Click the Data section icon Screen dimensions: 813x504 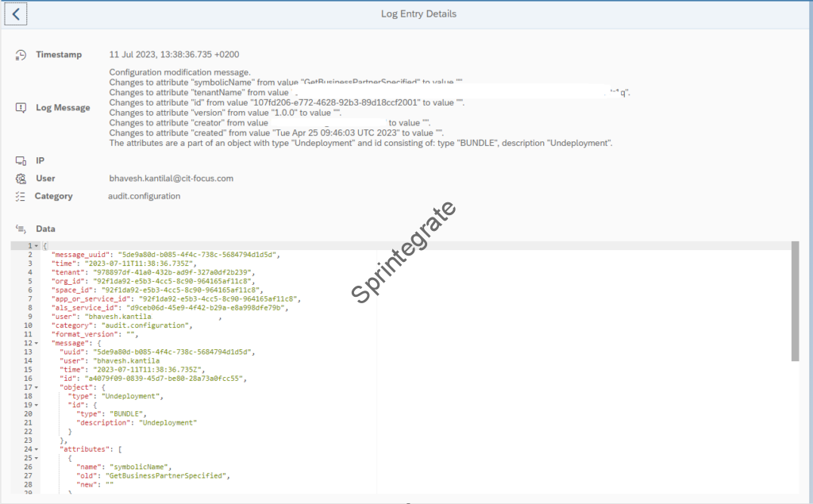21,229
